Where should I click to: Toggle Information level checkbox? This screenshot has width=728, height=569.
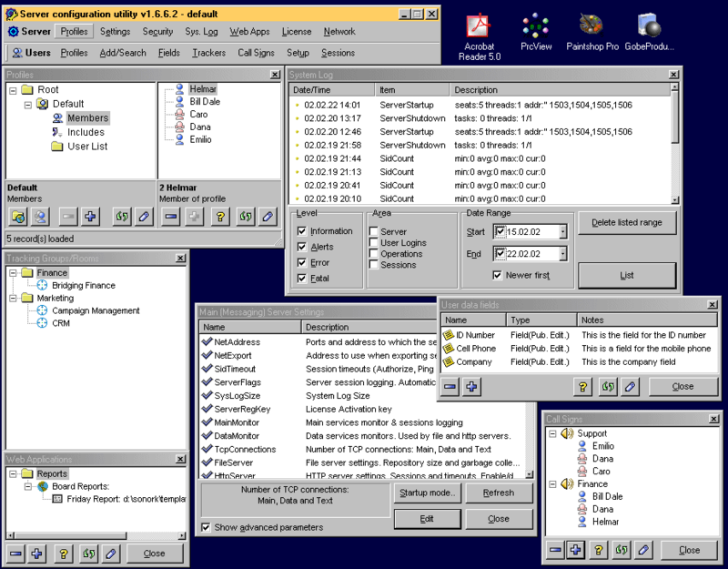click(x=302, y=231)
